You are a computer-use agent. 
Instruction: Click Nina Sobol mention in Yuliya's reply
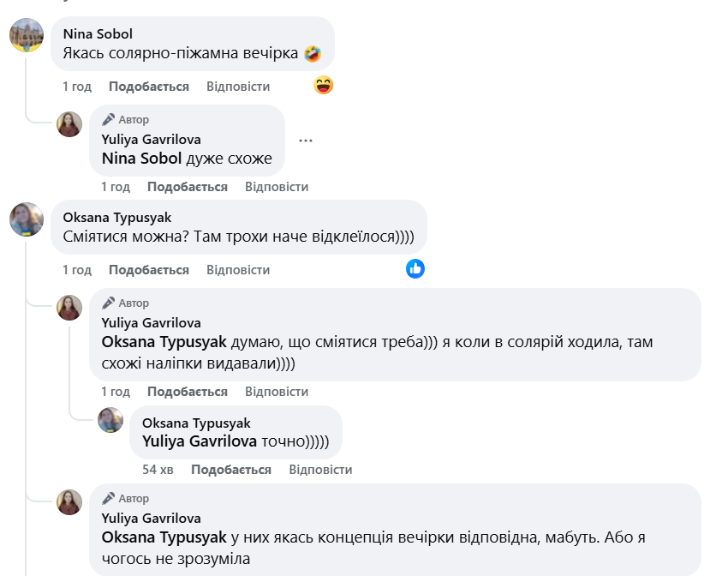[x=142, y=158]
